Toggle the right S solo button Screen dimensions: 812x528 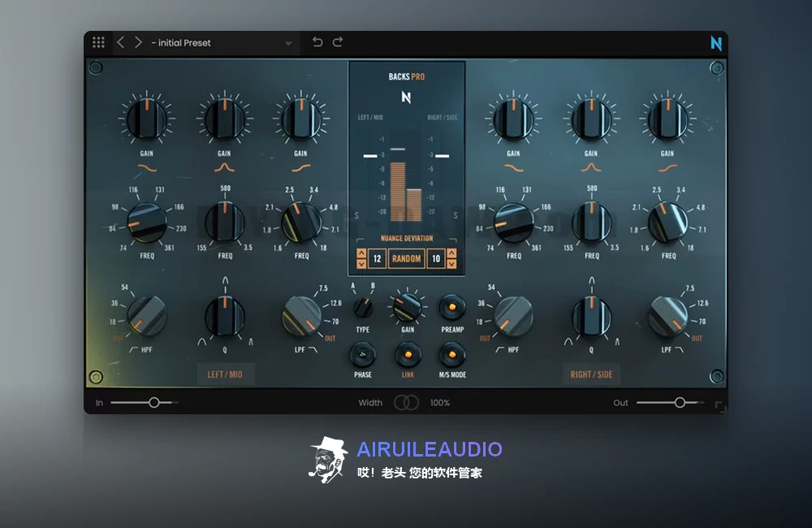[456, 215]
